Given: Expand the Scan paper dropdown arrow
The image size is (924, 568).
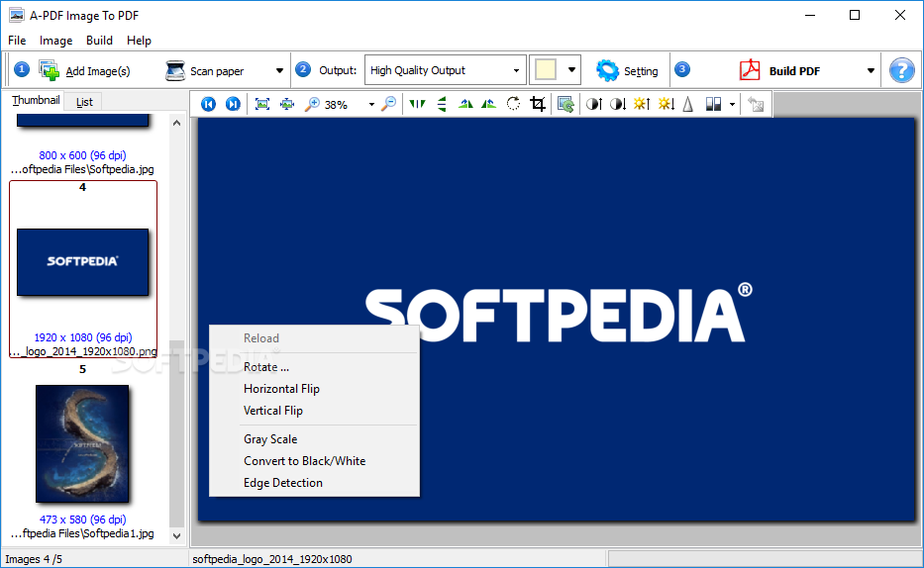Looking at the screenshot, I should 279,70.
